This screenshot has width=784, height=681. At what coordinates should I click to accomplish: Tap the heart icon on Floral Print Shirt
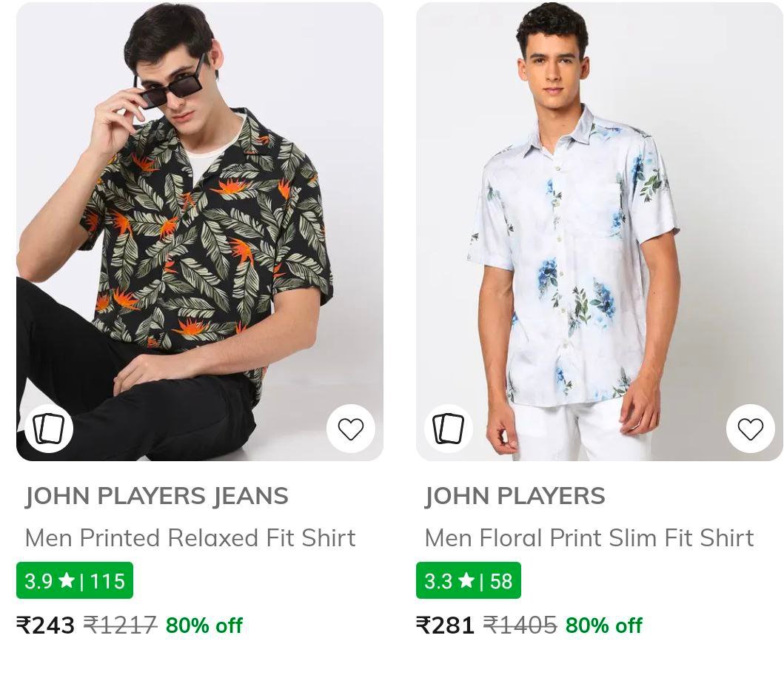(750, 429)
